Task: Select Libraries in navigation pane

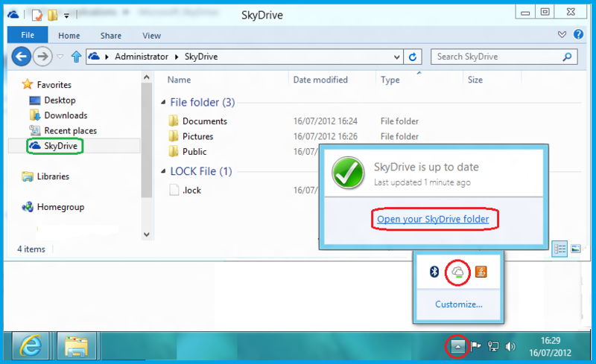Action: click(x=53, y=176)
